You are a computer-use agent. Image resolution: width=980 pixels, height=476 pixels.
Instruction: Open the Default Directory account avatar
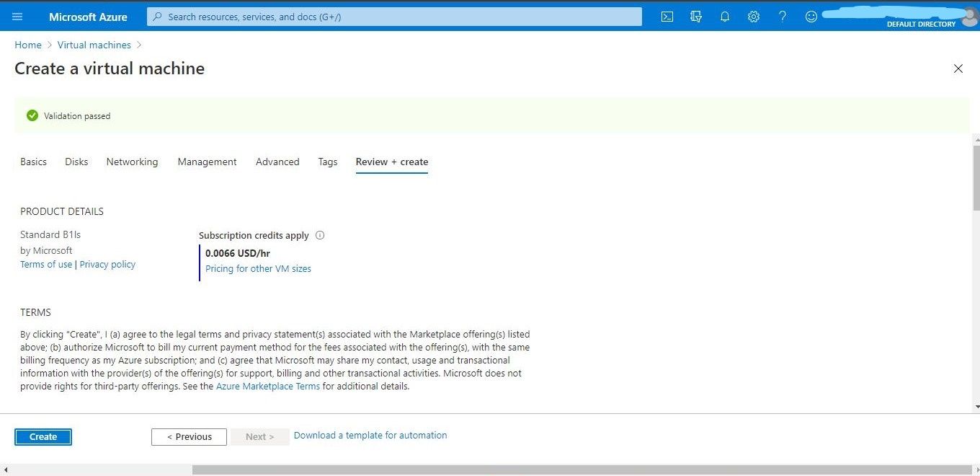click(968, 16)
